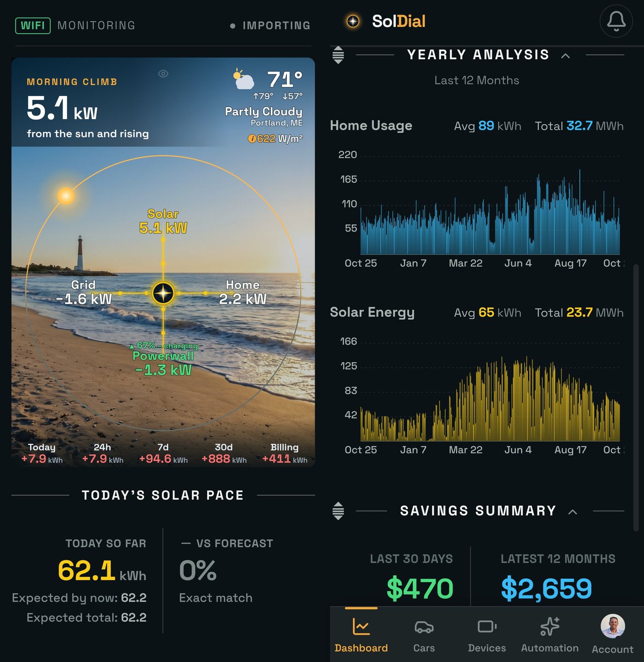Screen dimensions: 644x662
Task: Click the $2,659 Latest 12 Months savings
Action: tap(546, 588)
